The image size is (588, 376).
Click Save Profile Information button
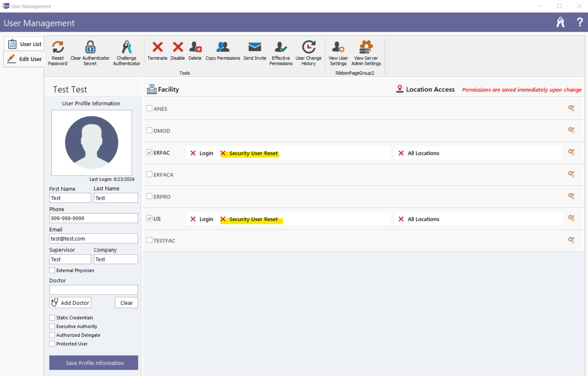tap(94, 363)
